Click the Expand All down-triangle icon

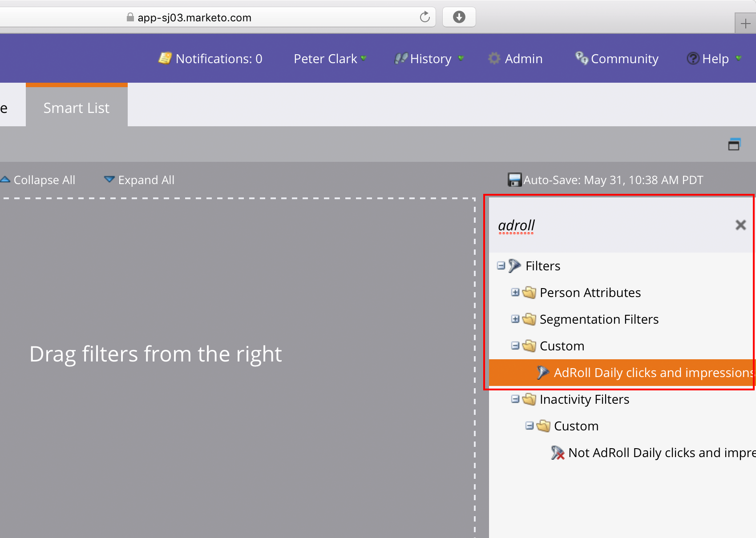109,179
